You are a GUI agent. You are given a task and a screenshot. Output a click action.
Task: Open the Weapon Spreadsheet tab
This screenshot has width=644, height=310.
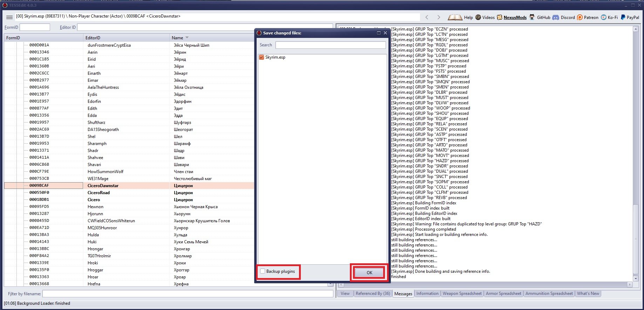click(x=462, y=293)
